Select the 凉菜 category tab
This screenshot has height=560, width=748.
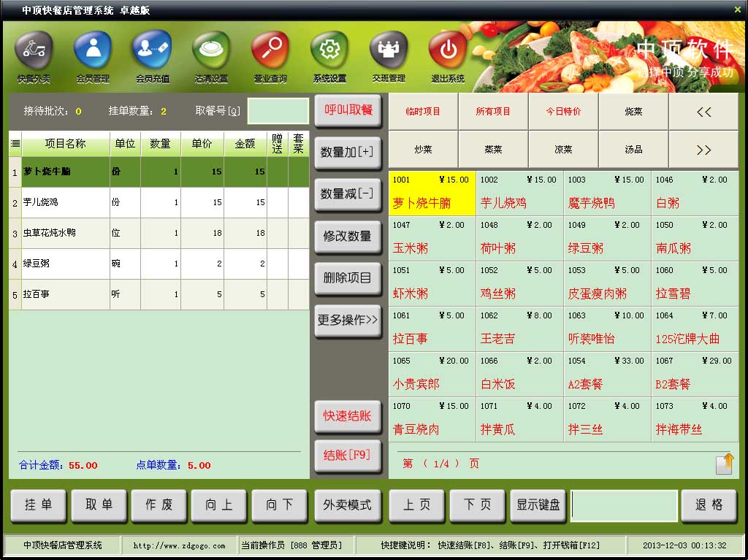click(x=563, y=150)
